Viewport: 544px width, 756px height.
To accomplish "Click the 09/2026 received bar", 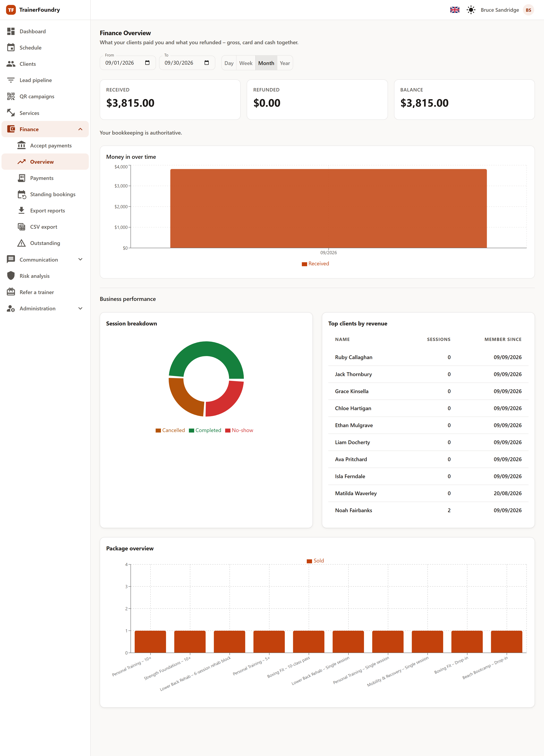I will 328,208.
